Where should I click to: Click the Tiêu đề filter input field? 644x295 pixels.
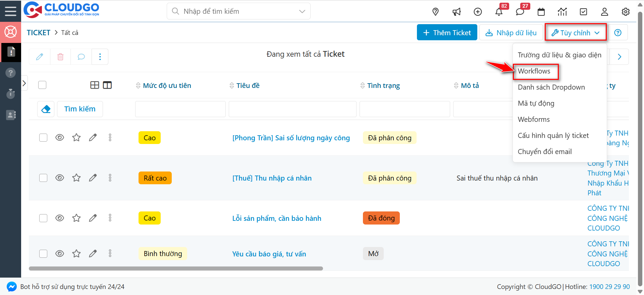tap(292, 109)
